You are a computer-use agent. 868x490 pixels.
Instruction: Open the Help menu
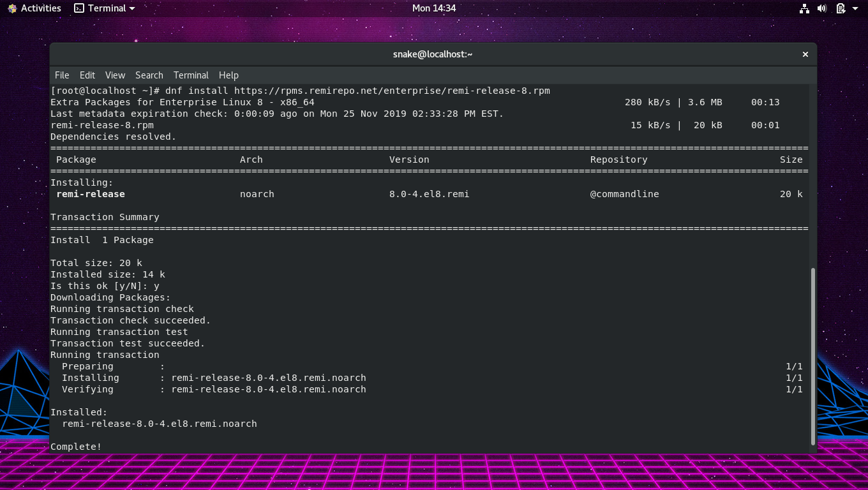coord(228,75)
